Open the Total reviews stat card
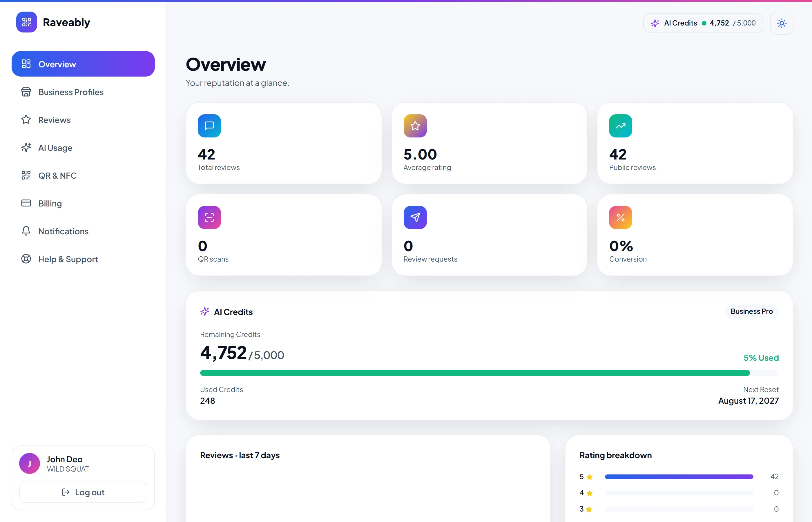Screen dimensions: 812x522 (284, 143)
